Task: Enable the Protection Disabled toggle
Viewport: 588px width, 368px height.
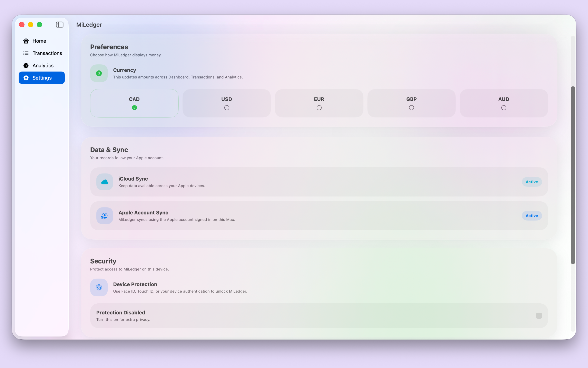Action: pyautogui.click(x=539, y=316)
